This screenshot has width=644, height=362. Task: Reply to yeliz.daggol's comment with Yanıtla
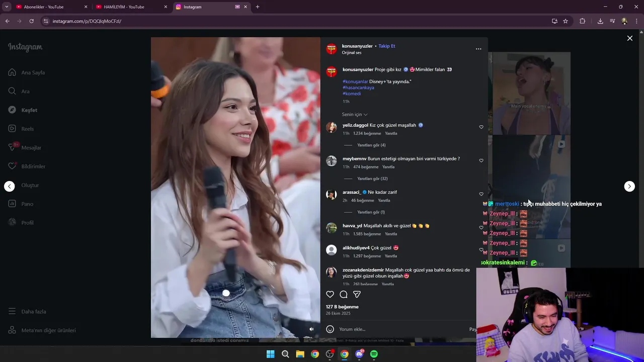(x=391, y=133)
